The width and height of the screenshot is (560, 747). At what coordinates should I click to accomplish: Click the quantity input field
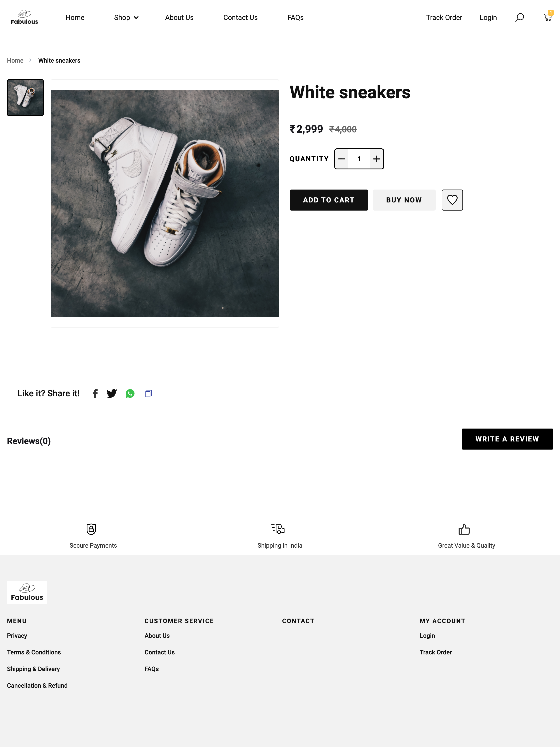point(359,159)
